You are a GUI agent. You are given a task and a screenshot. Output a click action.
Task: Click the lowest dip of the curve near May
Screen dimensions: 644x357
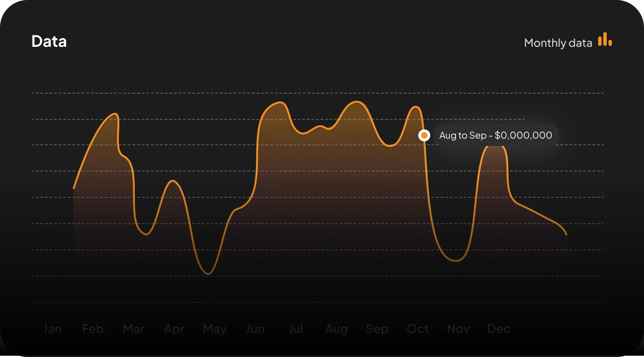pos(208,274)
